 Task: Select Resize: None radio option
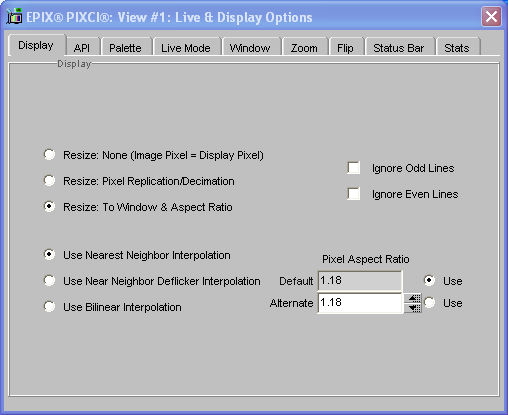(49, 155)
